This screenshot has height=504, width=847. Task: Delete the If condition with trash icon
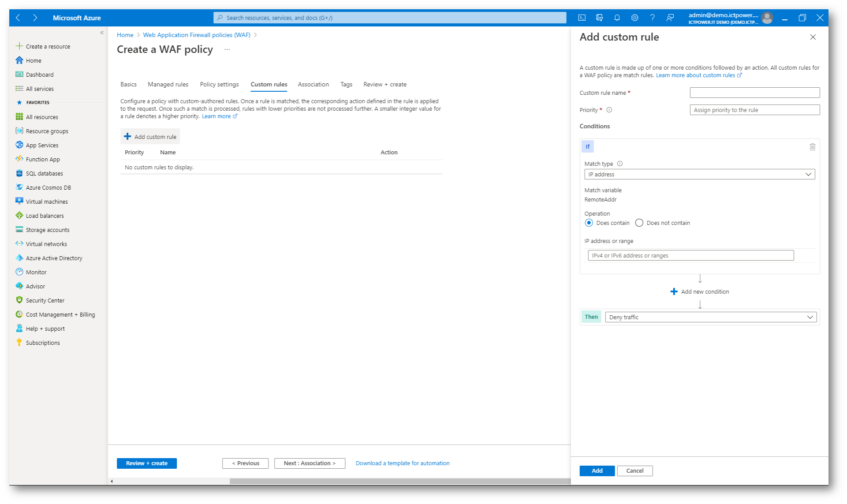click(812, 147)
